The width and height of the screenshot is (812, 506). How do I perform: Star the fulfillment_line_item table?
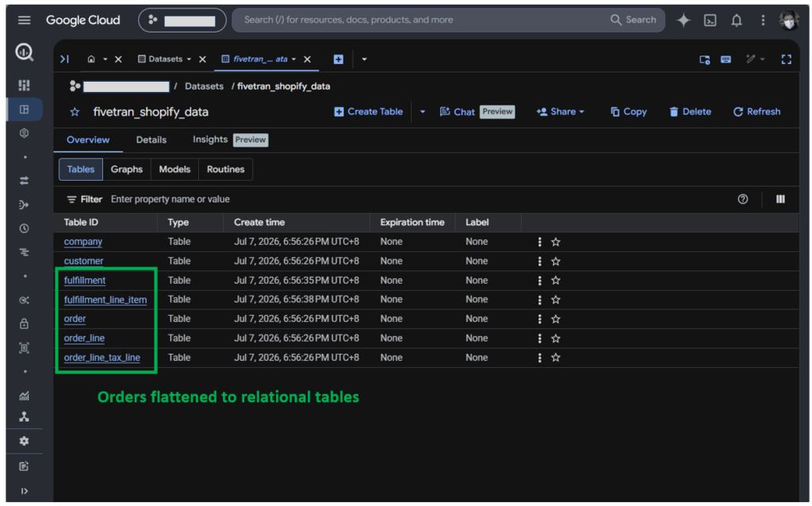(x=555, y=299)
